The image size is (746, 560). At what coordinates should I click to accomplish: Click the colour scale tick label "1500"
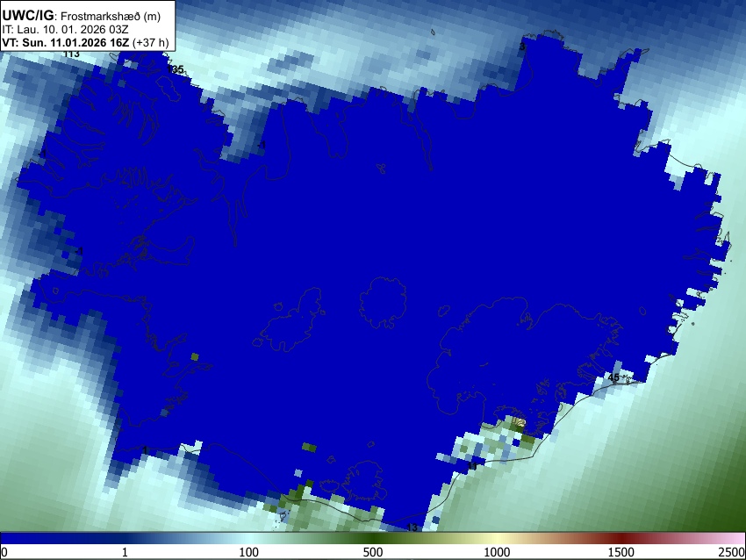point(620,552)
